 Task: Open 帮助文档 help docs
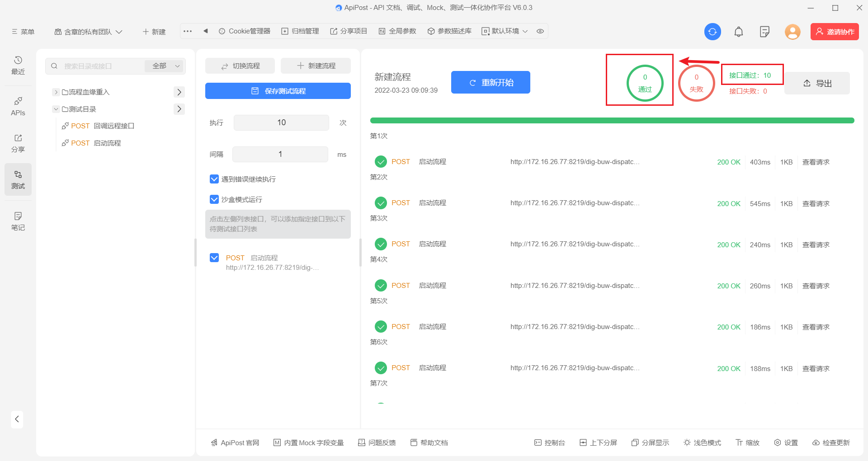pyautogui.click(x=429, y=442)
